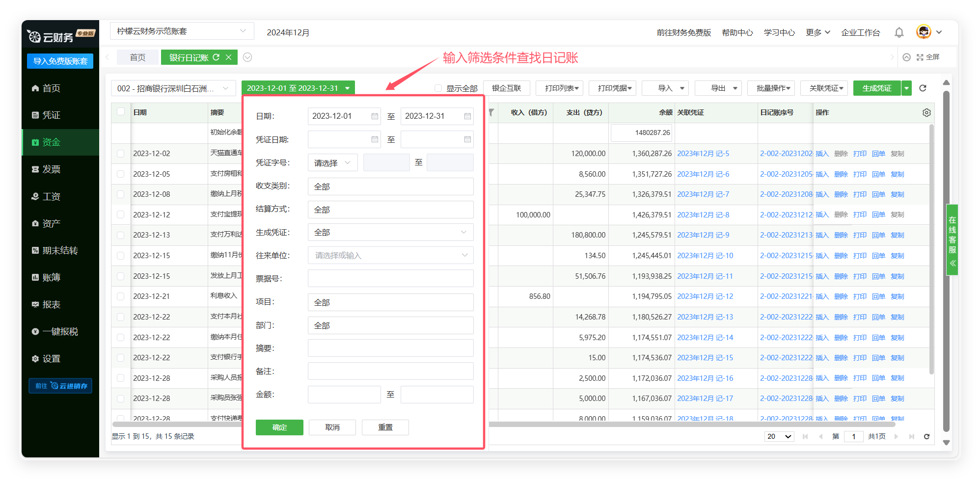The image size is (980, 479).
Task: Click the notification bell icon
Action: coord(898,32)
